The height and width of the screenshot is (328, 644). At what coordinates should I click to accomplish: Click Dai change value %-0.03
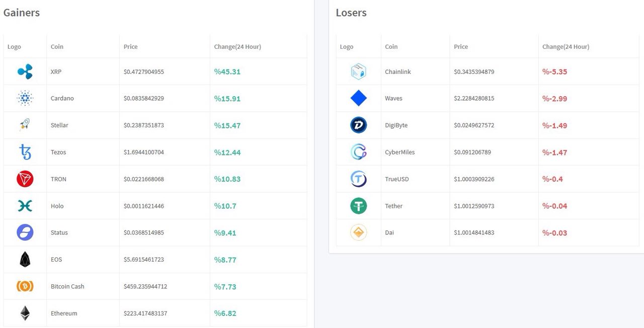pos(554,232)
